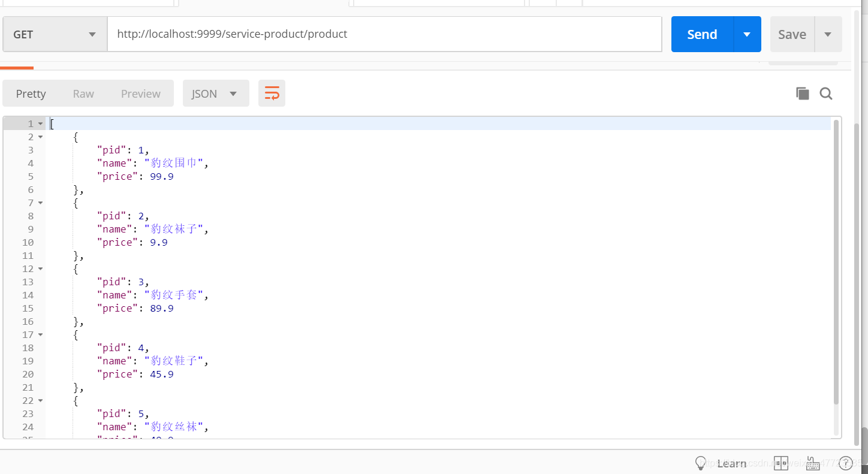Image resolution: width=868 pixels, height=474 pixels.
Task: Open the GET HTTP method dropdown
Action: [x=55, y=34]
